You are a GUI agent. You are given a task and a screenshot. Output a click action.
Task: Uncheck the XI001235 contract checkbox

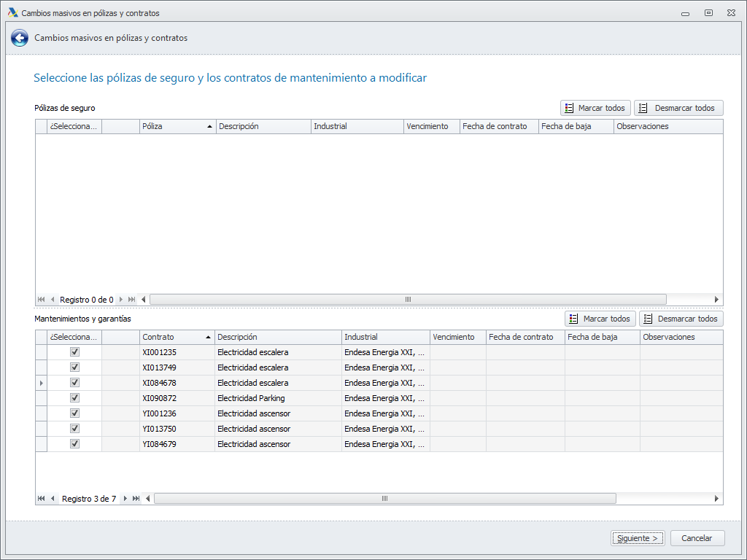74,352
